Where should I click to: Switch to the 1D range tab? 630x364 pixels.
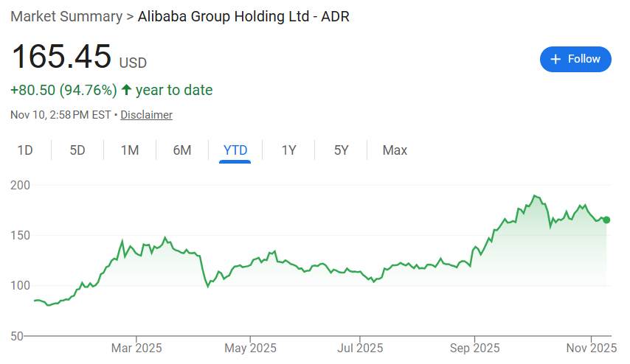coord(25,150)
